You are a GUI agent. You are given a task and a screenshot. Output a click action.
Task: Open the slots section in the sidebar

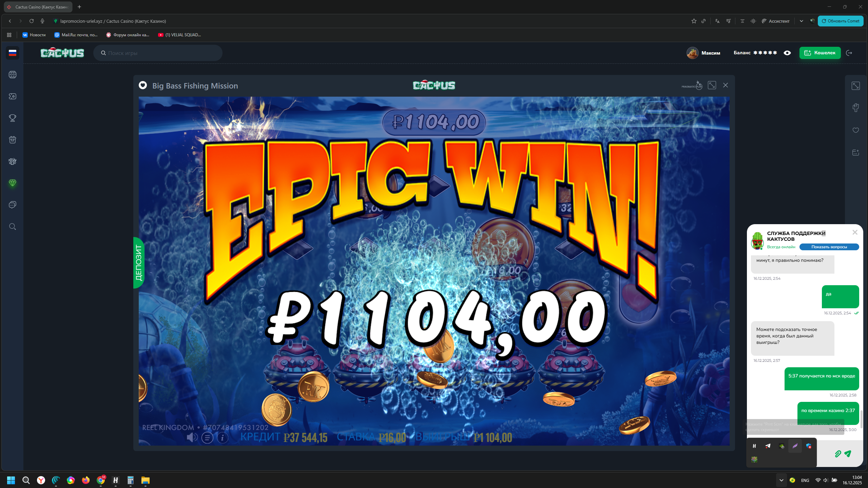point(13,75)
